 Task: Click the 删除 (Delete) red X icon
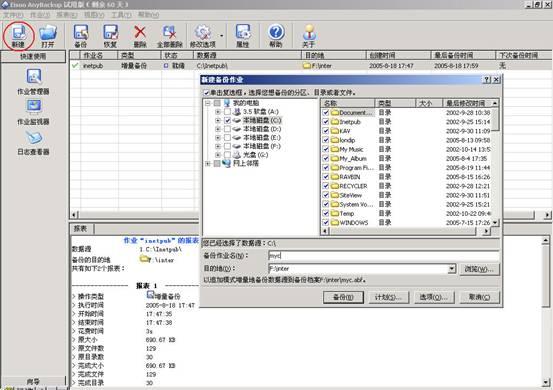point(140,35)
